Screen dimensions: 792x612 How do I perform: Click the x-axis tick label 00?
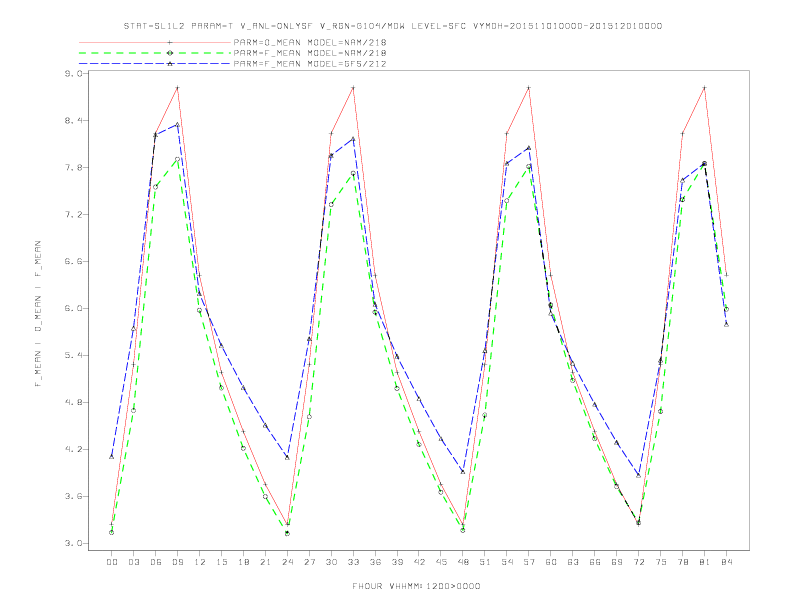(x=112, y=562)
